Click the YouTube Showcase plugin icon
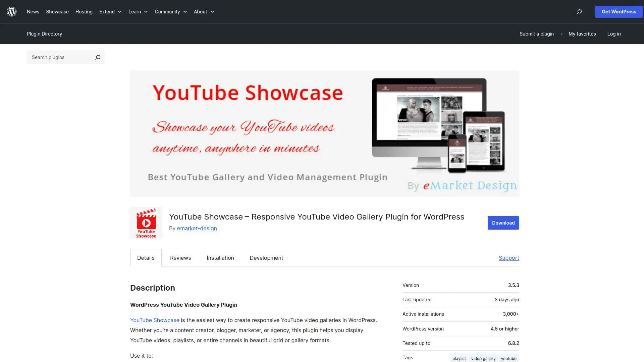 pos(146,223)
